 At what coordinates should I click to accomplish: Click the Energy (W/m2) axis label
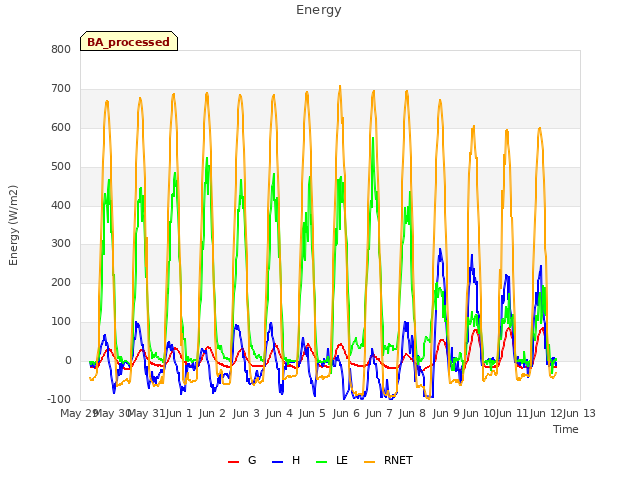click(x=13, y=225)
